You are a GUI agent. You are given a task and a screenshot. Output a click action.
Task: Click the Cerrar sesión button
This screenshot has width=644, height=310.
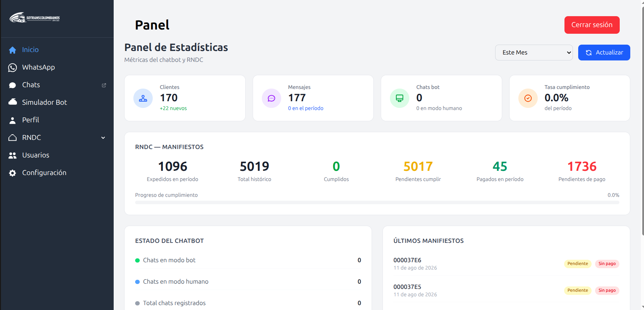(x=592, y=25)
